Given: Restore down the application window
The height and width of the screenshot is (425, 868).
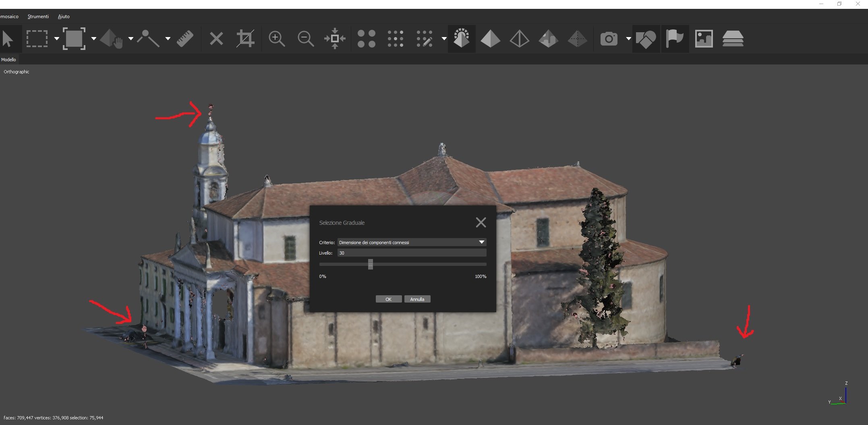Looking at the screenshot, I should (839, 4).
